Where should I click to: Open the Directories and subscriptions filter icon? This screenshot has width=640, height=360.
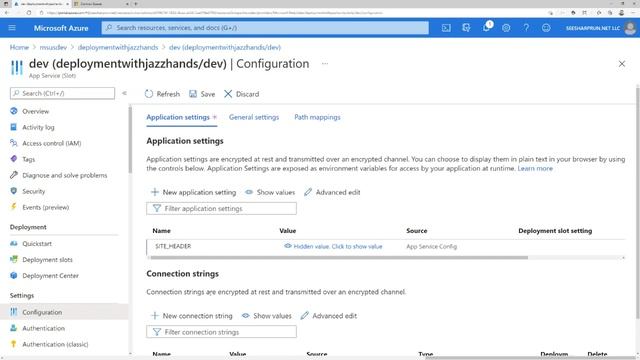pos(466,28)
